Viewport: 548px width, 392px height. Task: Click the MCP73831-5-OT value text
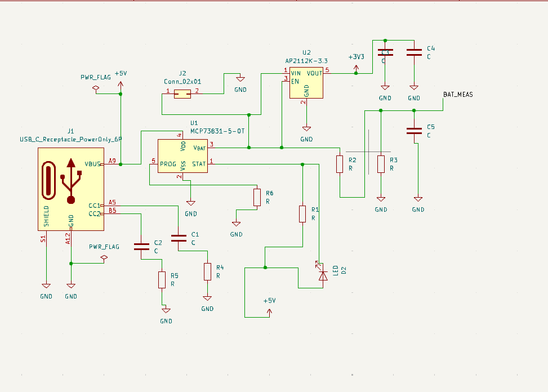point(217,131)
